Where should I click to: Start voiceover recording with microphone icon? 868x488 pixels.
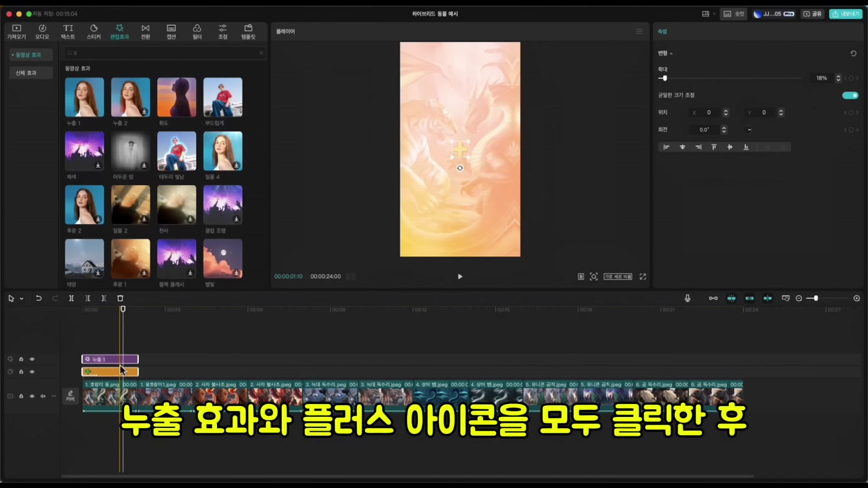pos(687,298)
